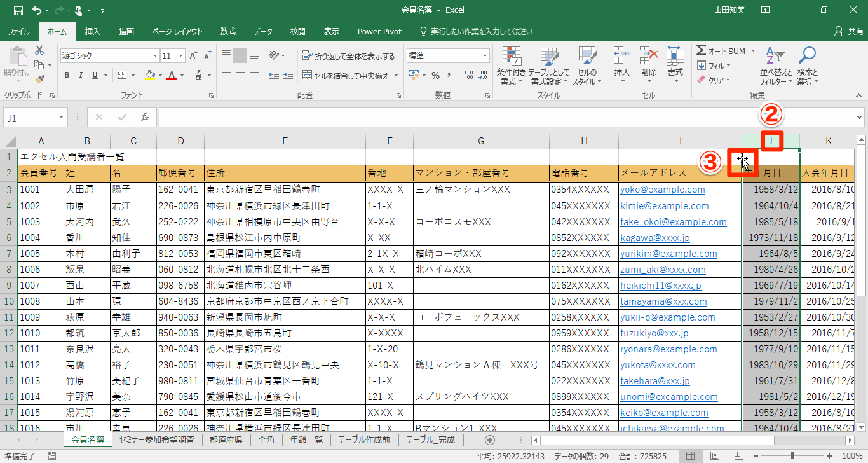The width and height of the screenshot is (868, 463).
Task: Open the Name Box dropdown arrow
Action: 61,118
